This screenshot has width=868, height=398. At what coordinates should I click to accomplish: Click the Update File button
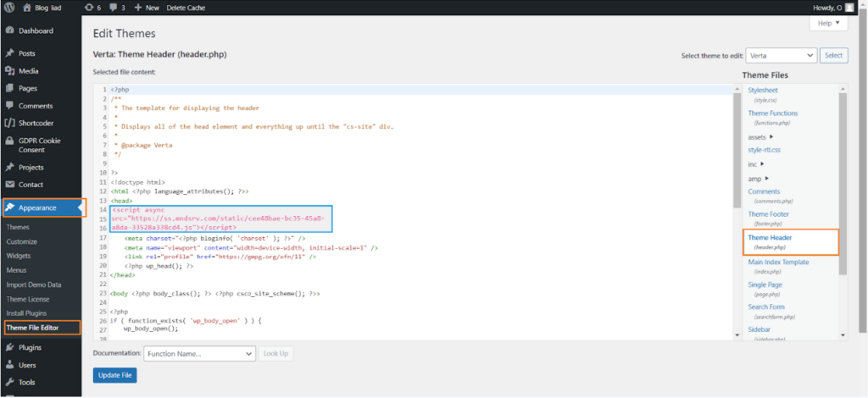point(114,375)
